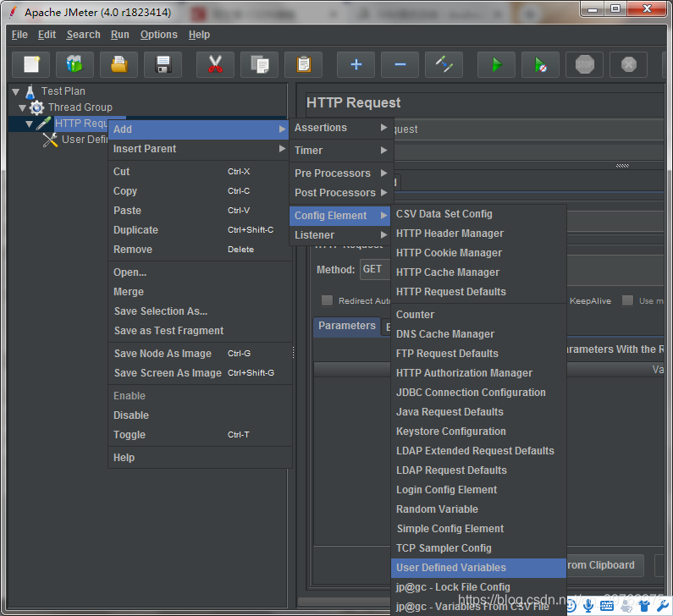
Task: Click Save Node As Image entry
Action: coord(200,354)
